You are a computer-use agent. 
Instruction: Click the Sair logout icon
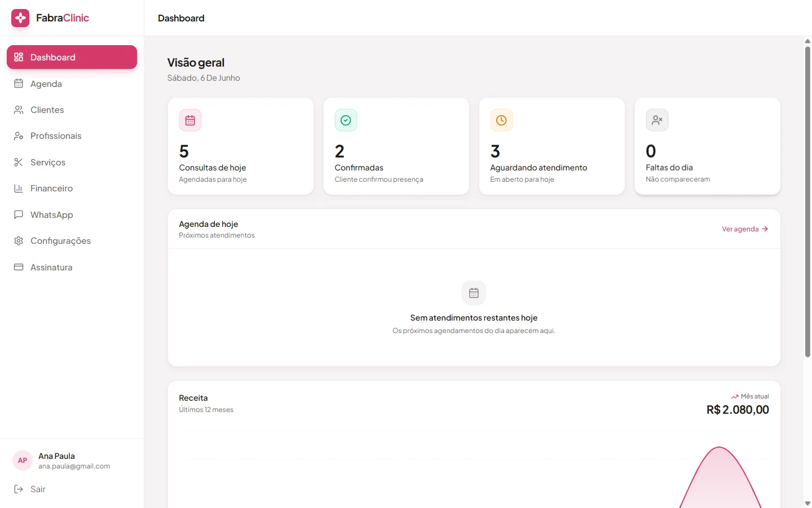pyautogui.click(x=19, y=489)
